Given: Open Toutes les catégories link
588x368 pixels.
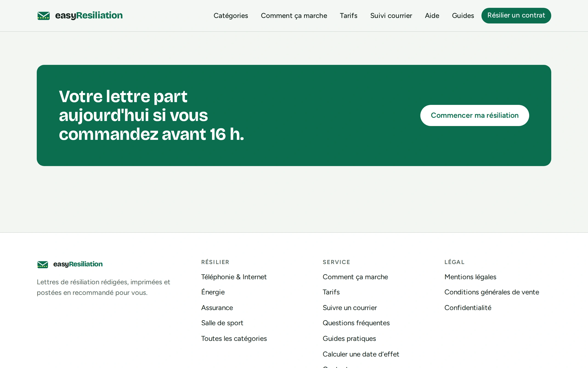Looking at the screenshot, I should coord(234,339).
